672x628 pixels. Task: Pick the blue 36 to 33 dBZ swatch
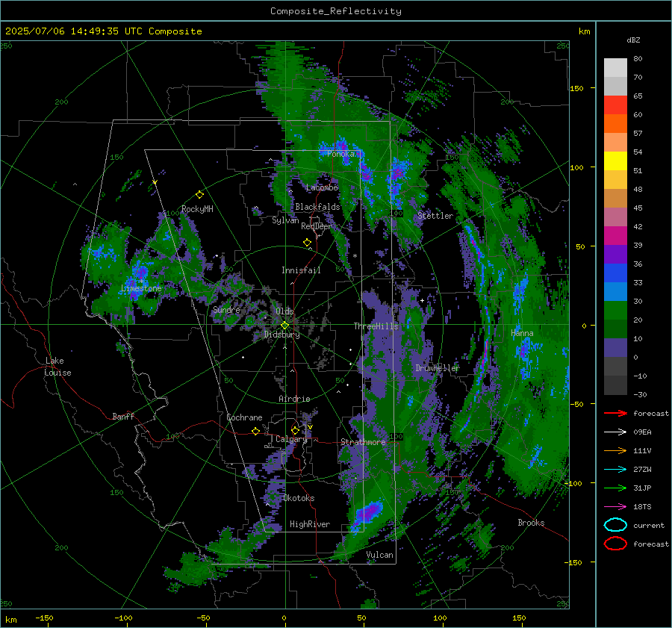(x=615, y=273)
